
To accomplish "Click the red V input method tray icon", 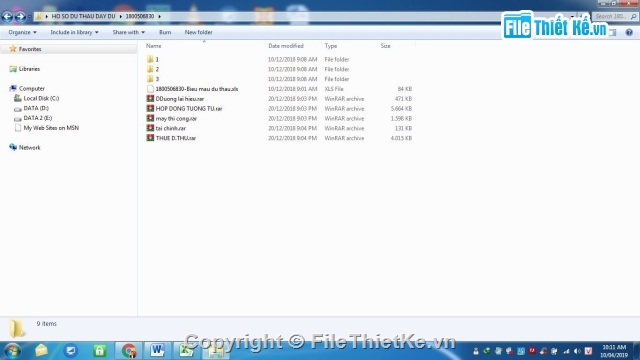I will pos(588,351).
